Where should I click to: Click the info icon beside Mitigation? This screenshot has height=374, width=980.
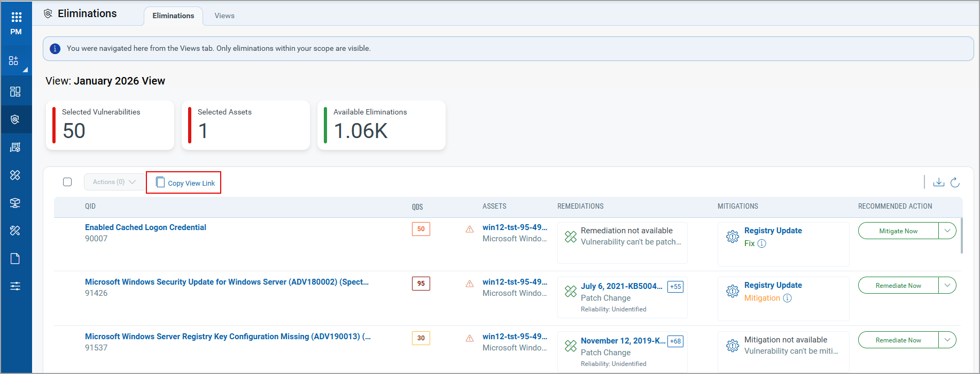tap(787, 298)
